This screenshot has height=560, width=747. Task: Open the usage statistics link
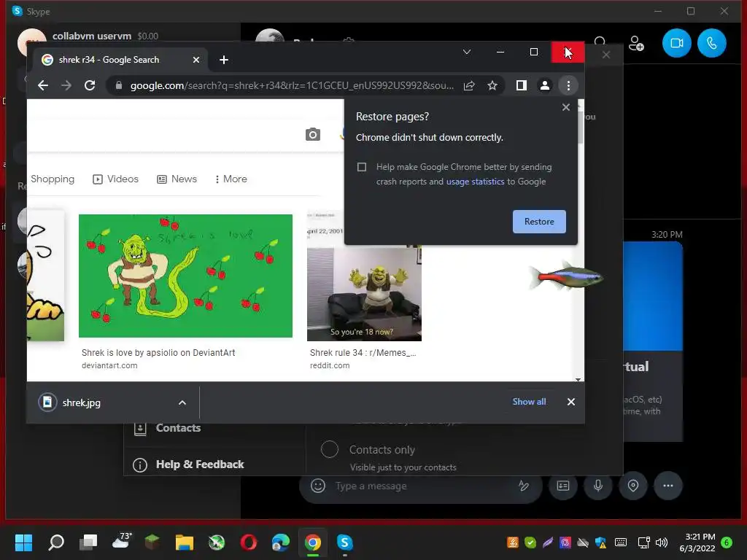[475, 182]
